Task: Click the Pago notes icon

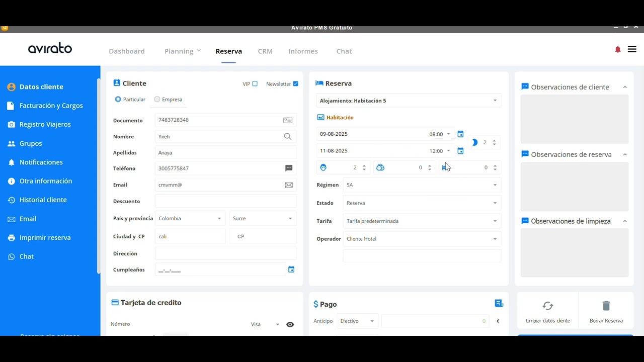Action: [x=499, y=303]
